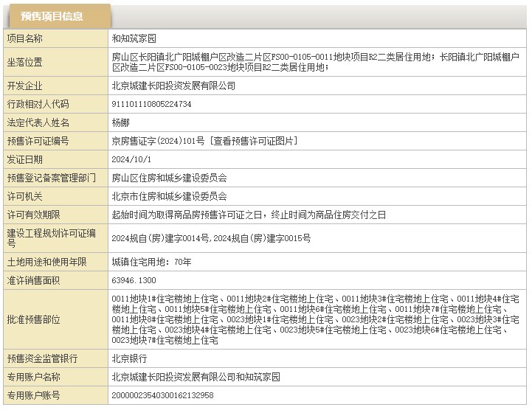Screen dimensions: 532x410
Task: Click the 开发企业 label cell
Action: 55,86
